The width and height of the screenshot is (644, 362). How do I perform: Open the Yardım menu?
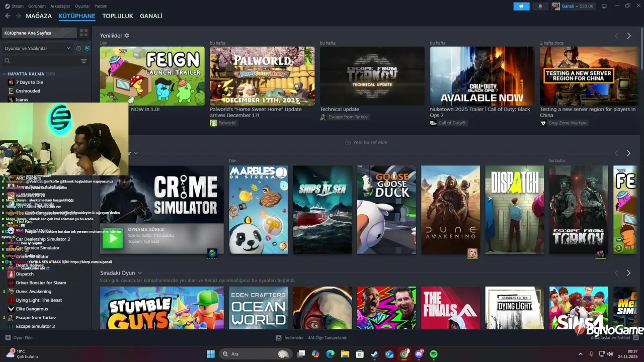tap(101, 6)
